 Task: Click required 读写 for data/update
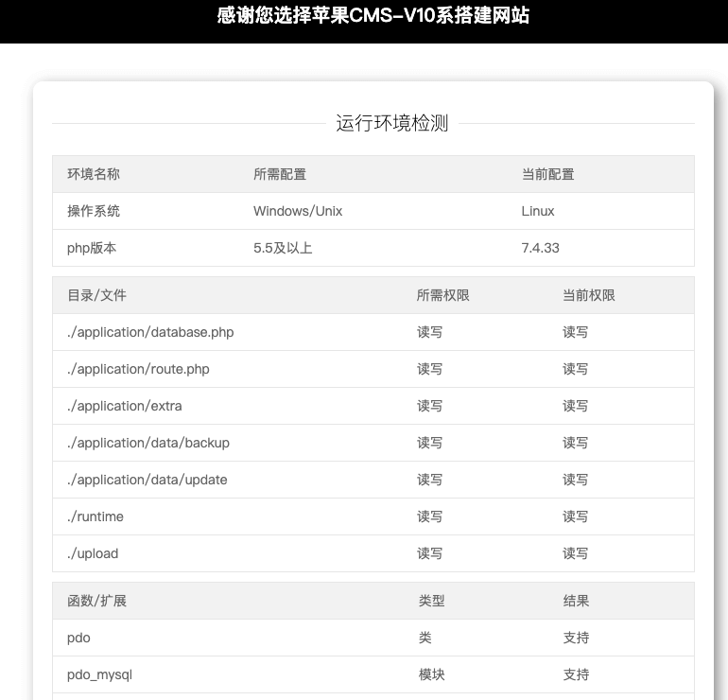click(430, 480)
